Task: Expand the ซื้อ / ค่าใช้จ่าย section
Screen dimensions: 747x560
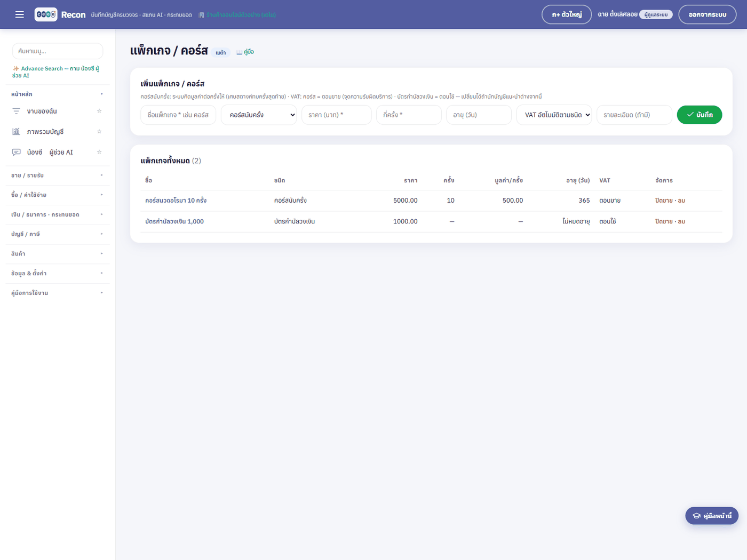Action: pos(57,195)
